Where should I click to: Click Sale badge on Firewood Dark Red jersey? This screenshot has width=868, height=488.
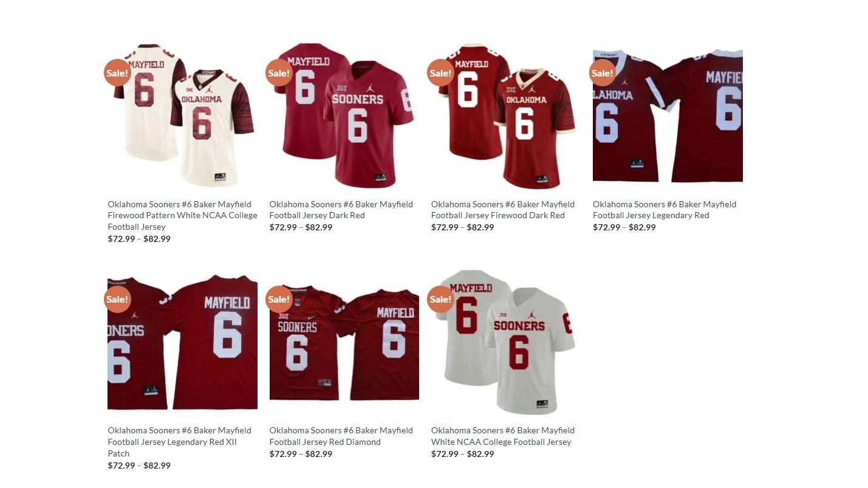(x=440, y=73)
